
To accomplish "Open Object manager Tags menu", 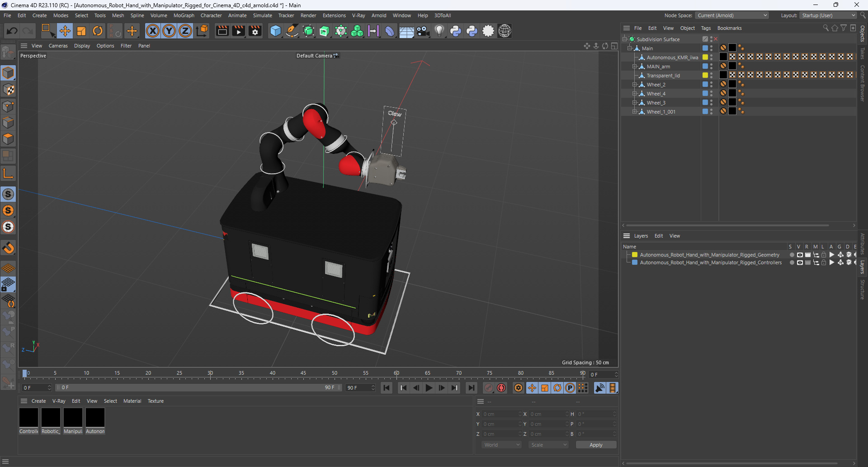I will pyautogui.click(x=706, y=28).
